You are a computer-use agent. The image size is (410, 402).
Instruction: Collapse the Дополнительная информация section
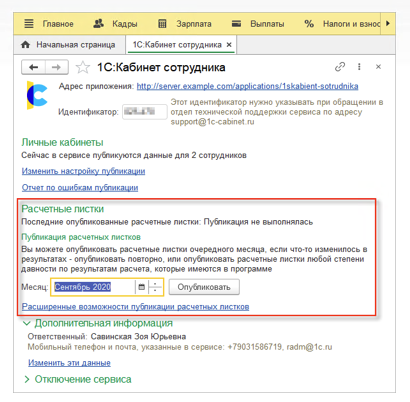27,323
